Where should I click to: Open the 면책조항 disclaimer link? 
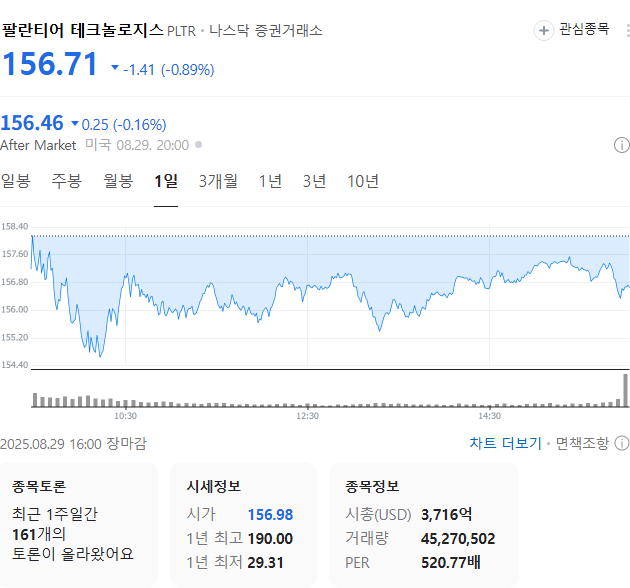pos(582,443)
